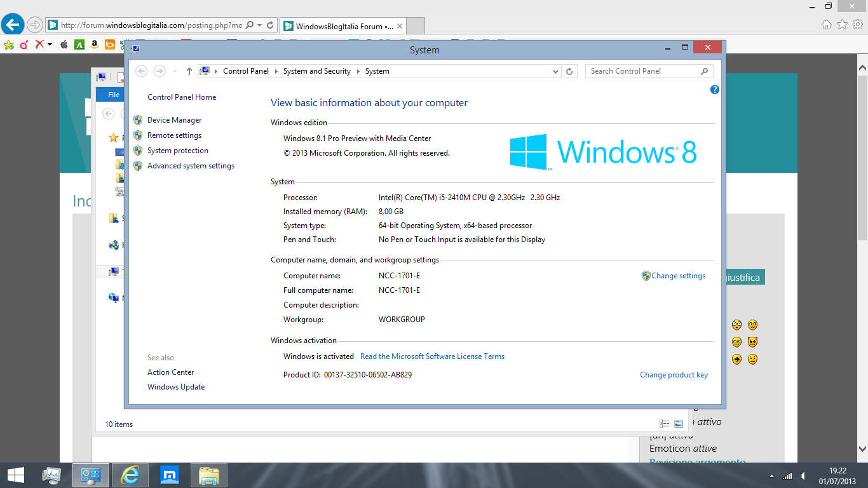The image size is (868, 488).
Task: Open Windows Update under See also
Action: pos(176,387)
